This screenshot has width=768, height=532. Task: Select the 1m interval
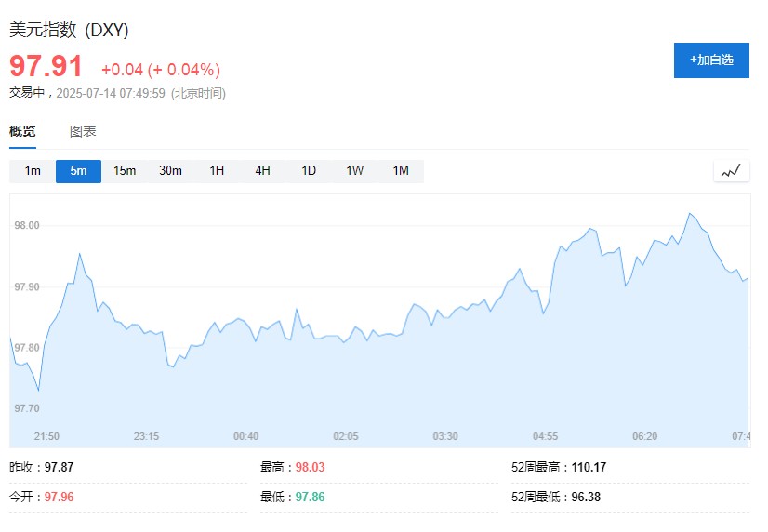coord(33,171)
